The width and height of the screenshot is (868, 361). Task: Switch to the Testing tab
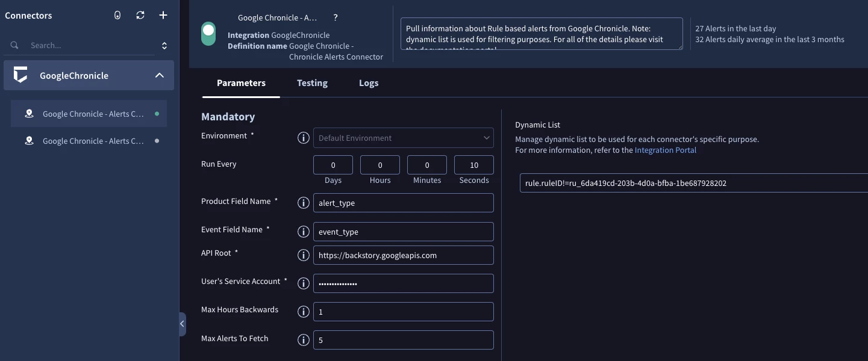312,83
